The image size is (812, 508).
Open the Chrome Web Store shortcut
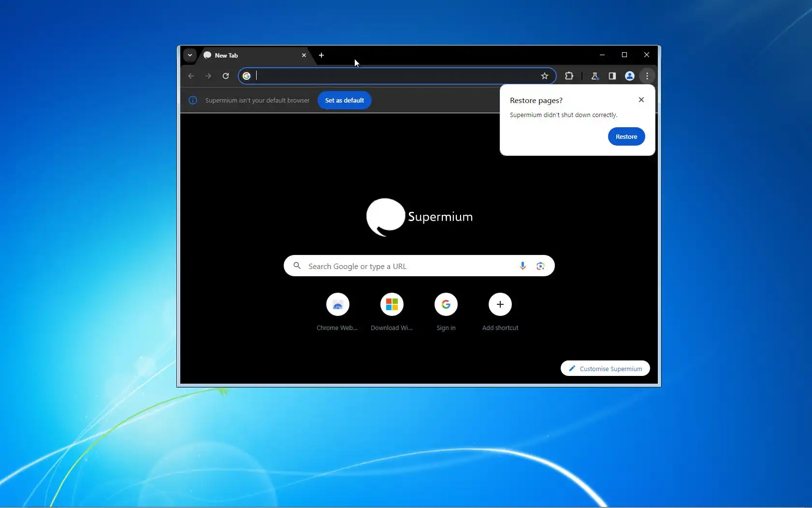coord(337,312)
